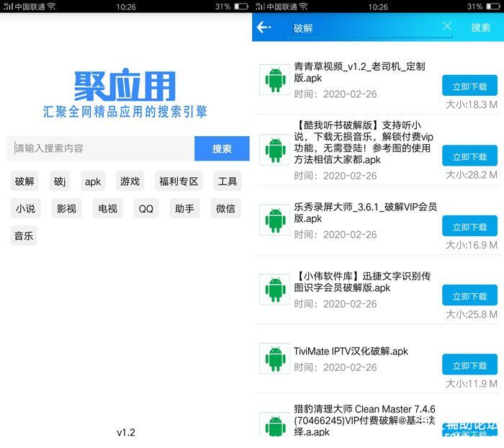
Task: Tap the 大小:18.3 M size label
Action: (471, 104)
